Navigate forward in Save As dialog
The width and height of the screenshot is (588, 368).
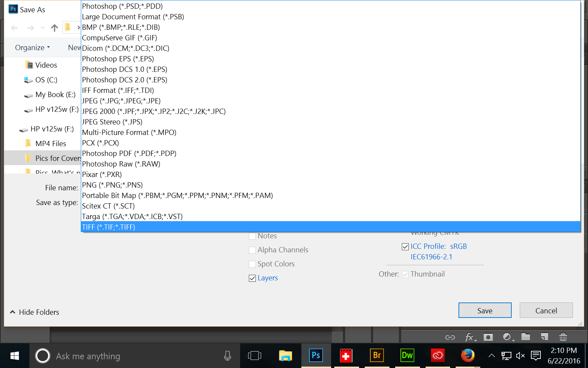pos(30,28)
